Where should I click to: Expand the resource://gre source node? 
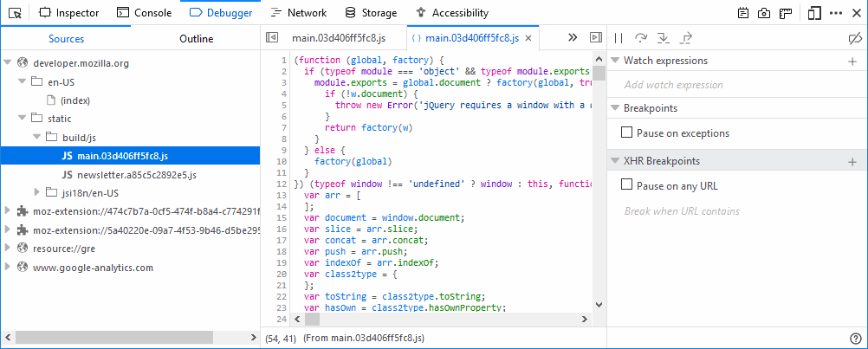(9, 249)
